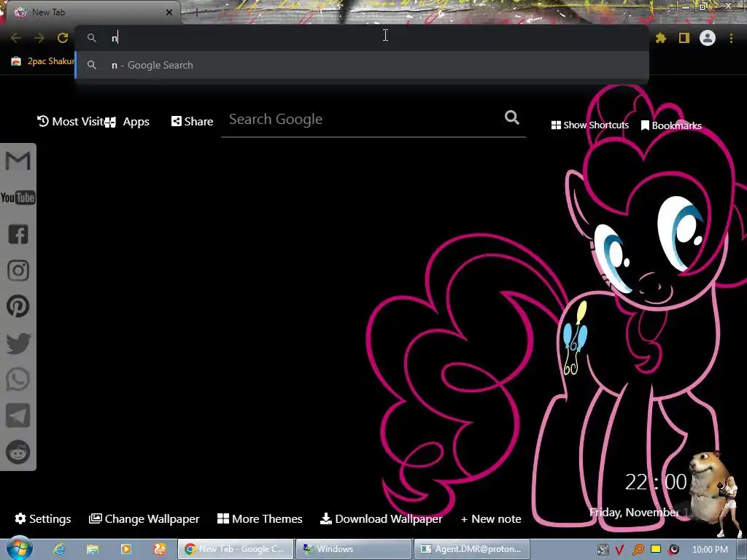
Task: Open Facebook shortcut in sidebar
Action: [18, 234]
